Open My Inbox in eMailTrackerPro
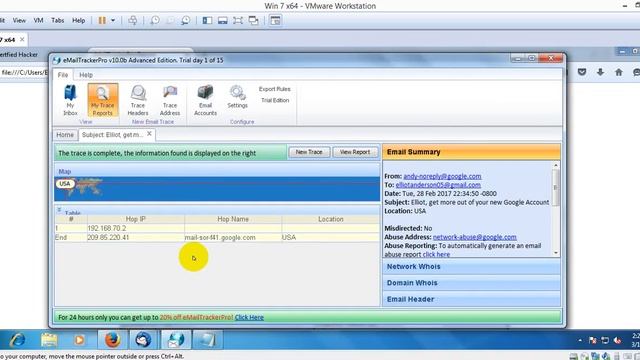Viewport: 640px width, 360px height. pyautogui.click(x=70, y=100)
